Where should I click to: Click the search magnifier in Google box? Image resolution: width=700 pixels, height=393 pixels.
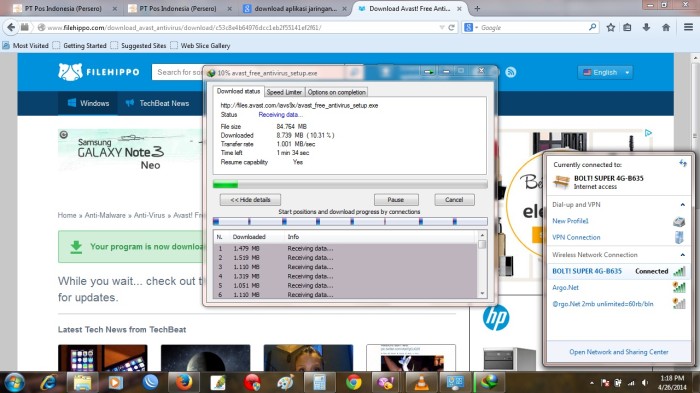(x=592, y=27)
